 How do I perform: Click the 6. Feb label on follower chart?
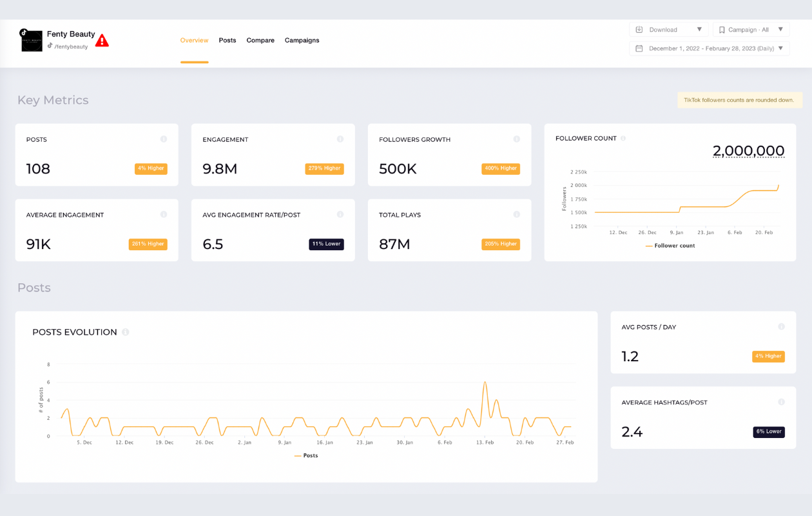click(x=735, y=232)
